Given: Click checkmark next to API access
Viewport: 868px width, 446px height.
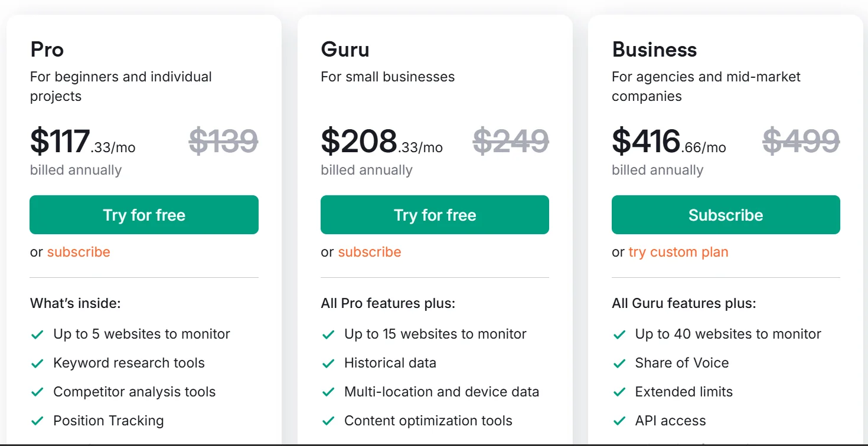Looking at the screenshot, I should (619, 421).
